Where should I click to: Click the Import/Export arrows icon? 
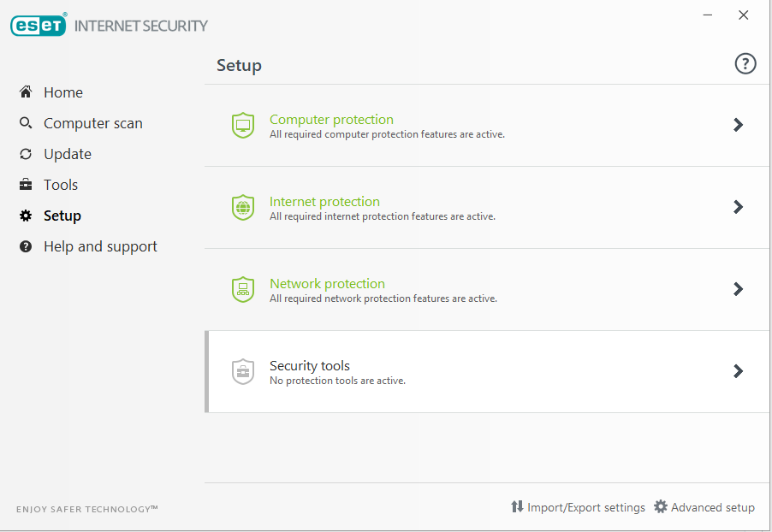coord(517,507)
